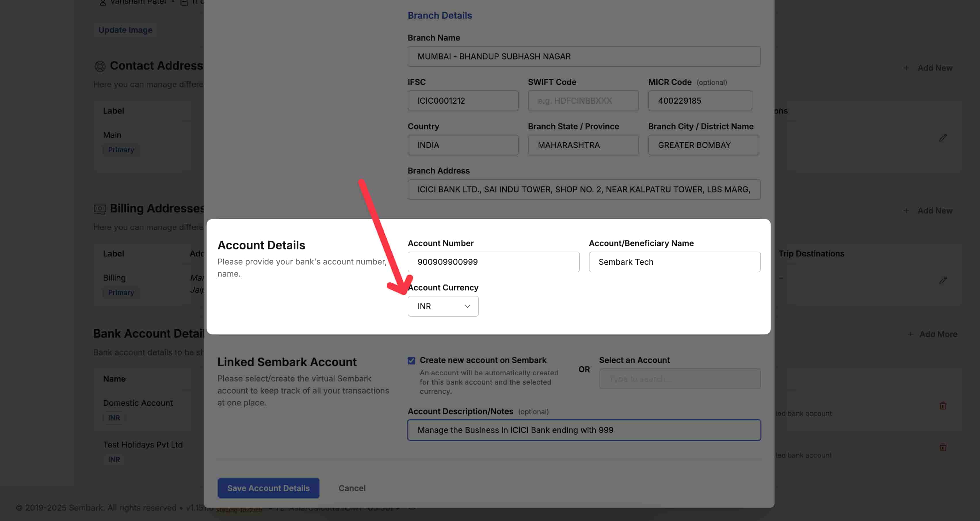Click the card icon beside Billing Addresses heading

tap(100, 209)
